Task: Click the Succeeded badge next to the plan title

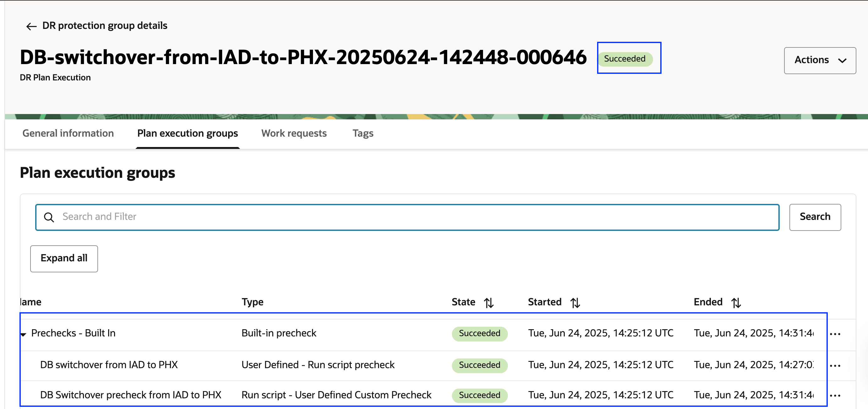Action: click(625, 58)
